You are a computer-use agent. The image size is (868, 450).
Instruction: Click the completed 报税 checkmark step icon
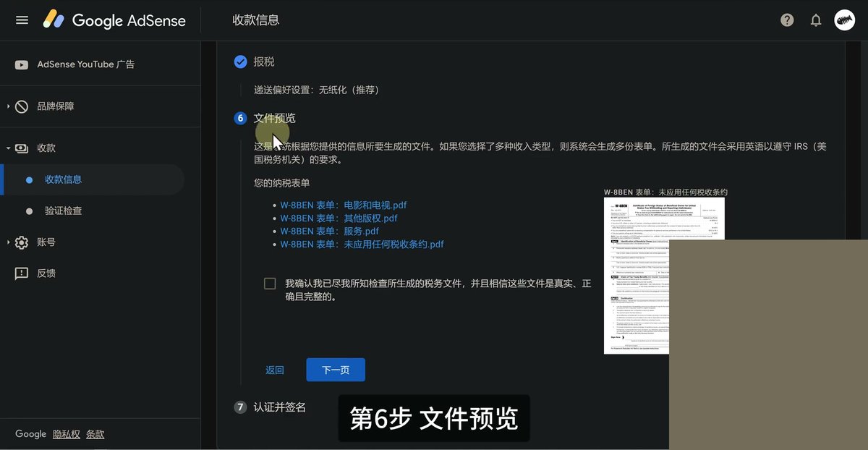(x=240, y=61)
